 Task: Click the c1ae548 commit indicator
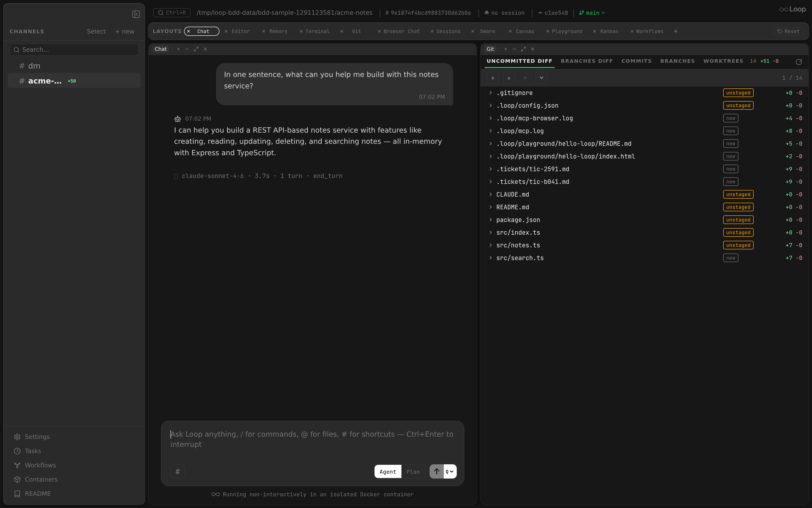pos(553,13)
